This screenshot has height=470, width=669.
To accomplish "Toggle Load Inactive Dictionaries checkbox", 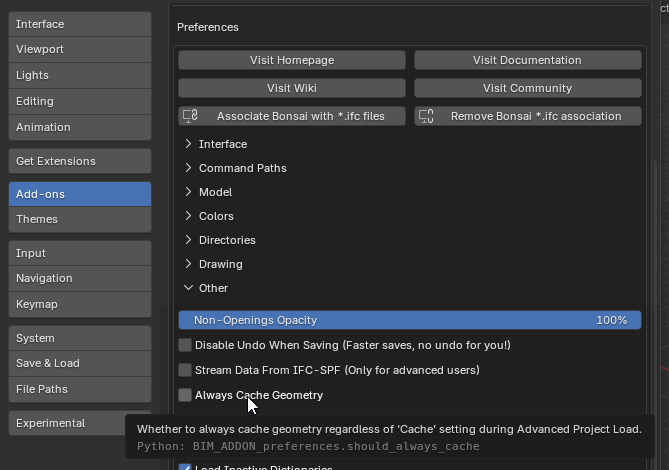I will (x=185, y=467).
